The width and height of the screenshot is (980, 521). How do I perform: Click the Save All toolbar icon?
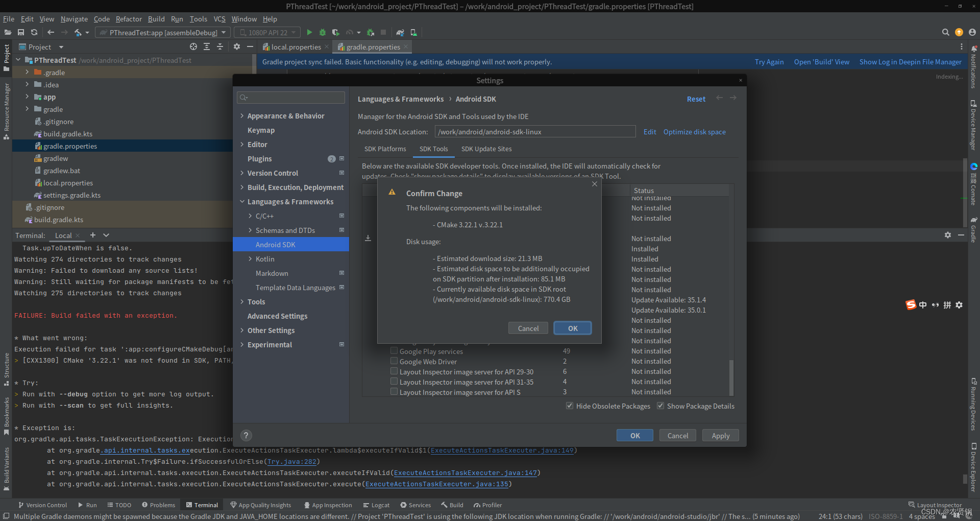(21, 32)
